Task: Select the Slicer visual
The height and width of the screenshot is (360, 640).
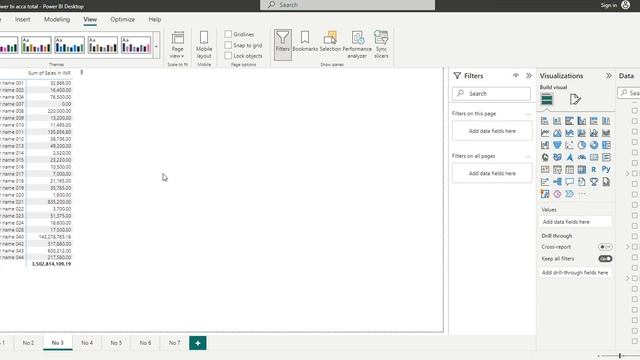Action: click(557, 170)
